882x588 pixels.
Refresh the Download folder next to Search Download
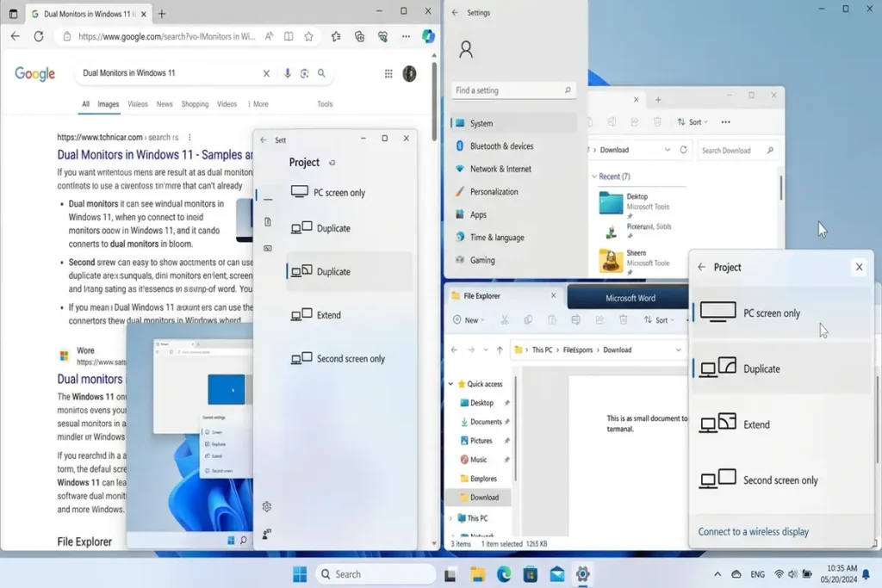click(683, 150)
